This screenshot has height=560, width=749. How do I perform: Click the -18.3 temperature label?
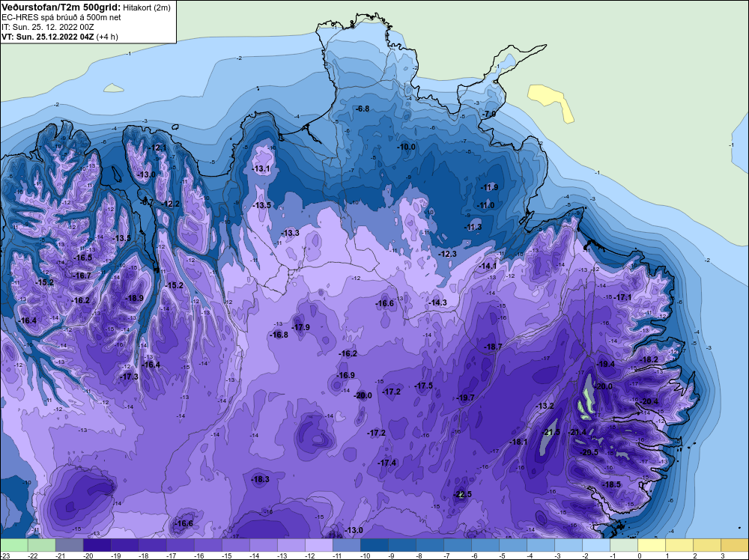(261, 479)
